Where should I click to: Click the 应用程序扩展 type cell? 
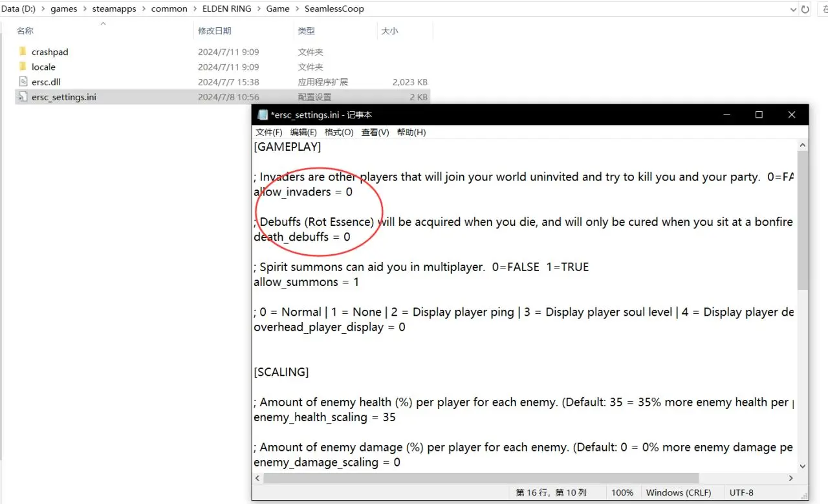(323, 82)
